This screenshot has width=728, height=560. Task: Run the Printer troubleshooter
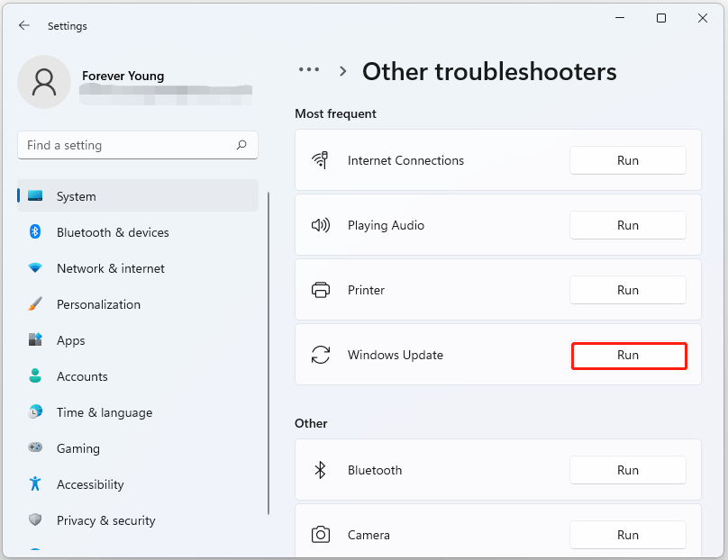tap(628, 290)
